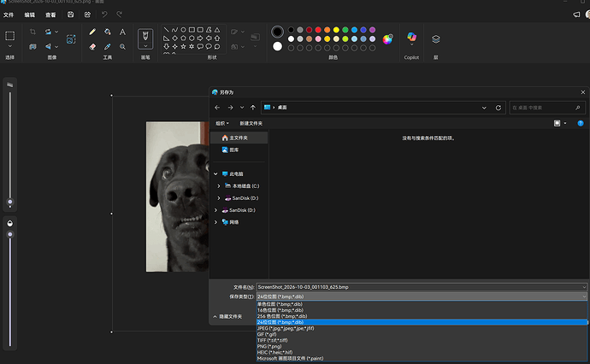Select the five-point Star shape
The width and height of the screenshot is (590, 364).
(x=183, y=47)
